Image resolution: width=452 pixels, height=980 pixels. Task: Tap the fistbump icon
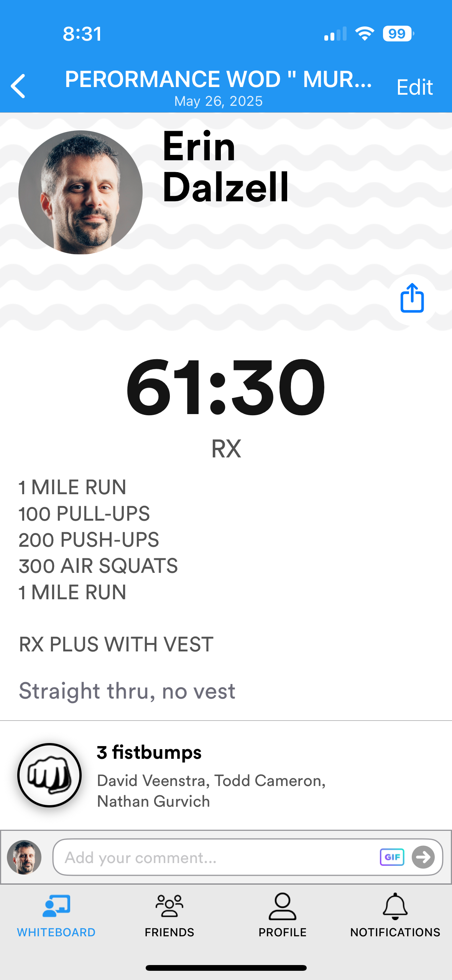[x=49, y=775]
